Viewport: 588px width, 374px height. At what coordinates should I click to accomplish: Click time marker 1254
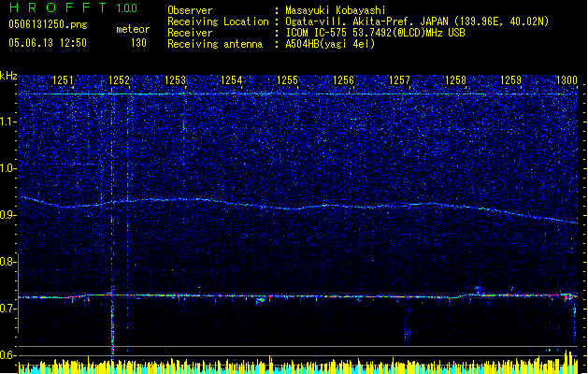pos(232,79)
